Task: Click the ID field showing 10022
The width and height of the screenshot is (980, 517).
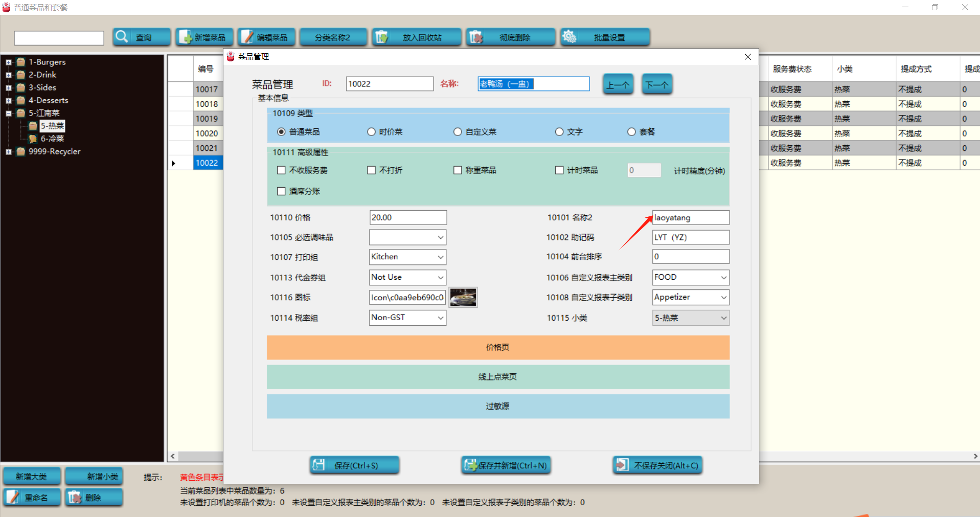Action: pyautogui.click(x=390, y=84)
